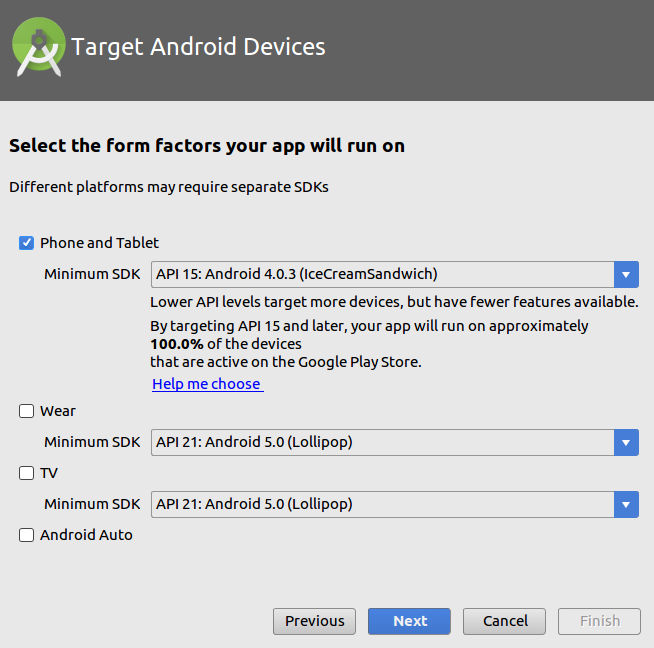Click the bold 100.0% device coverage text

point(177,344)
